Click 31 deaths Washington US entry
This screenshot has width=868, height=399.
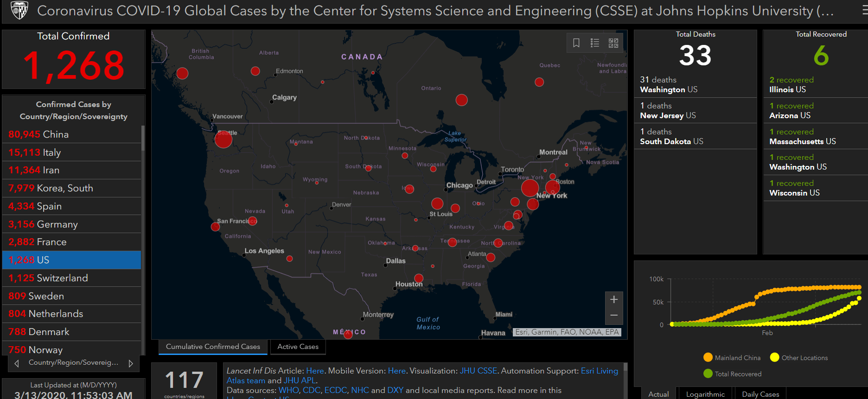click(695, 84)
